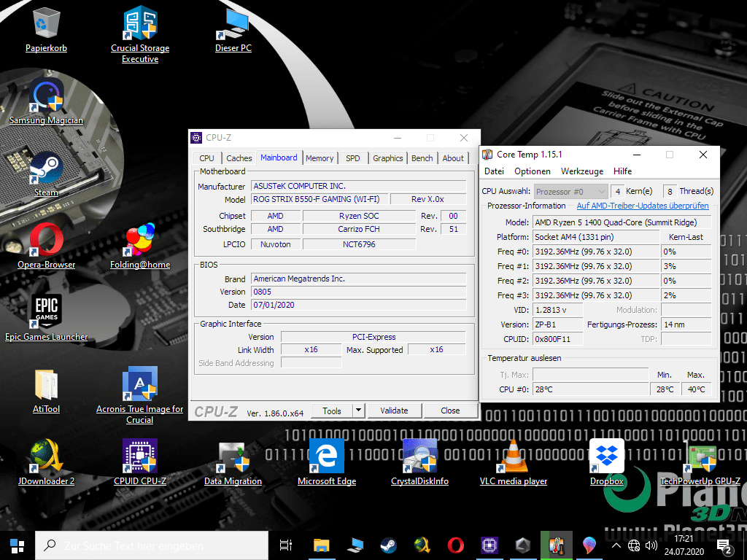Switch to CPU-Z via taskbar icon
Screen dimensions: 747x560
click(489, 545)
